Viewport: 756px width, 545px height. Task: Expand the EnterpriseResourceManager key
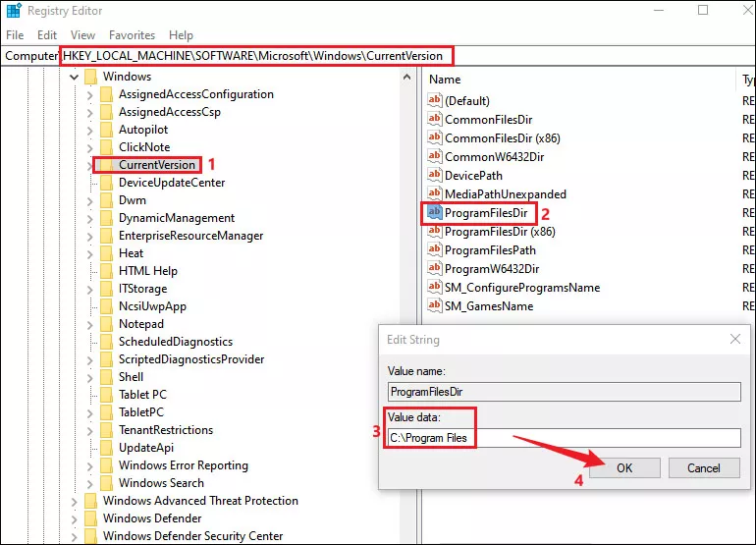89,237
